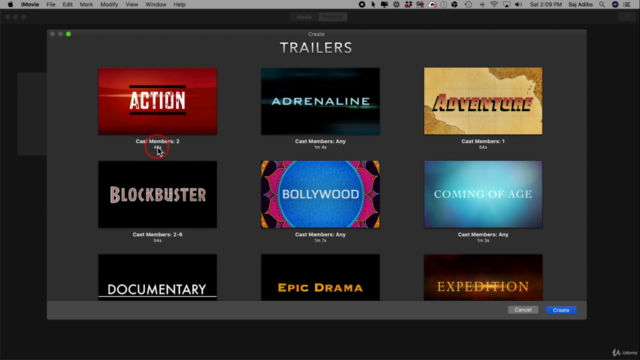Open the Wi-Fi status menu
This screenshot has height=360, width=640.
click(x=494, y=4)
